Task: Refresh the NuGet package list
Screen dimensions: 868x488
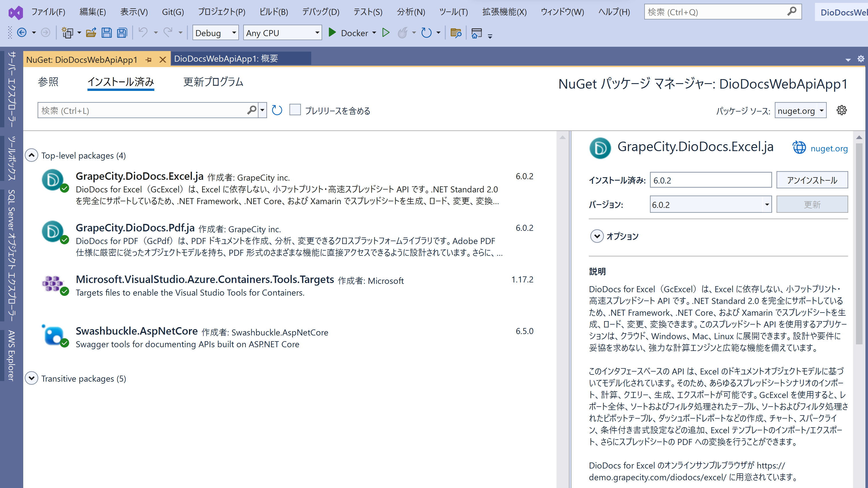Action: click(277, 110)
